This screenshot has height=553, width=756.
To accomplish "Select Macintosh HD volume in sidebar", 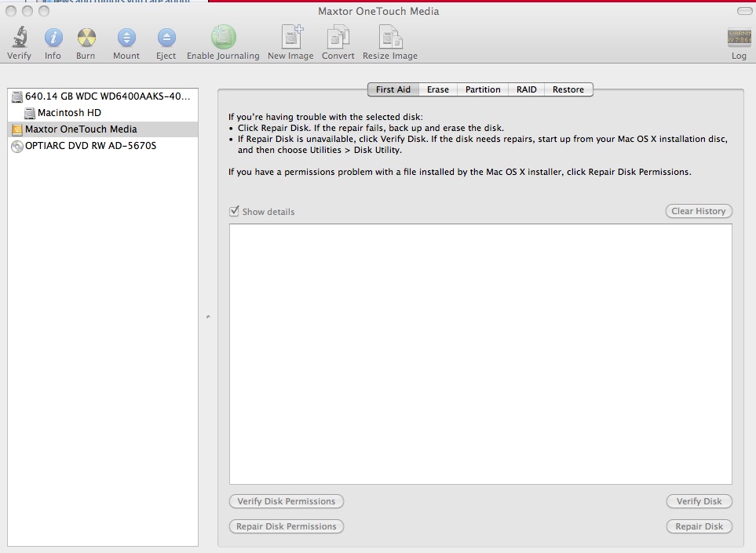I will point(103,113).
